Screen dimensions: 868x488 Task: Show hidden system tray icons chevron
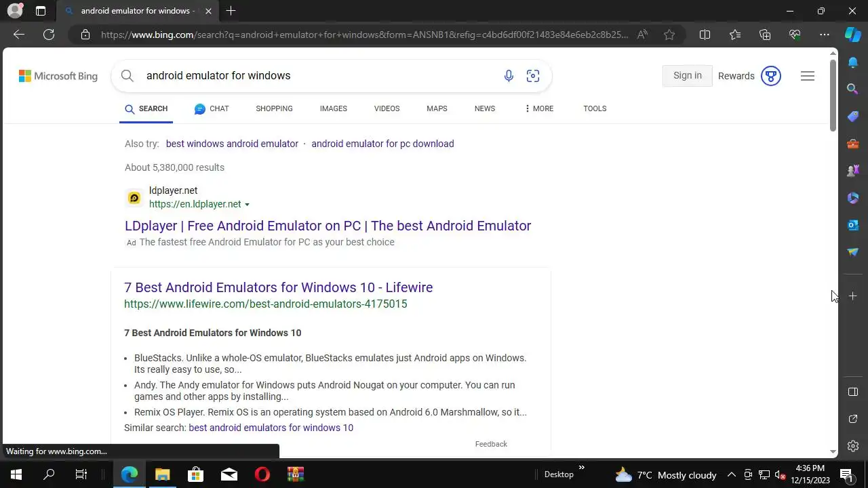pyautogui.click(x=731, y=474)
